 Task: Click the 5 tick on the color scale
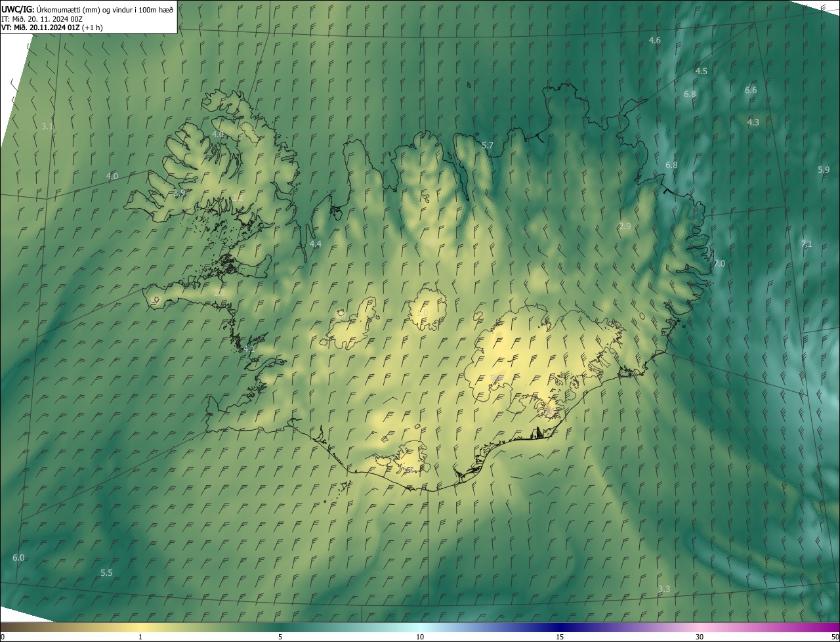[280, 637]
